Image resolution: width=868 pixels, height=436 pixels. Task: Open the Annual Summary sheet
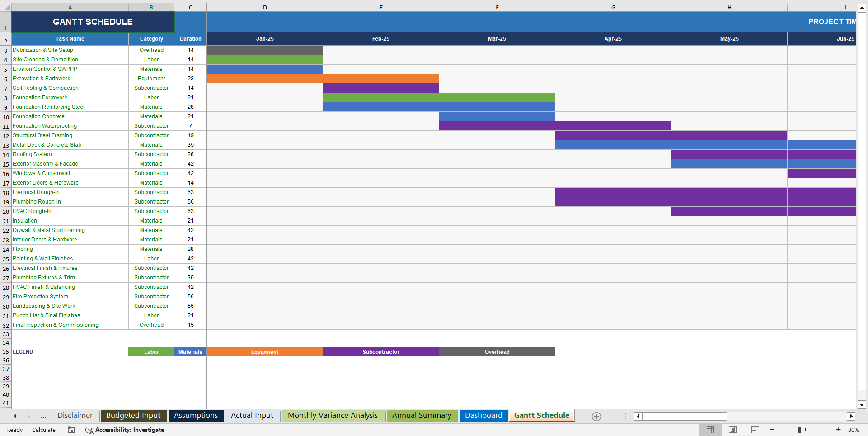tap(422, 415)
